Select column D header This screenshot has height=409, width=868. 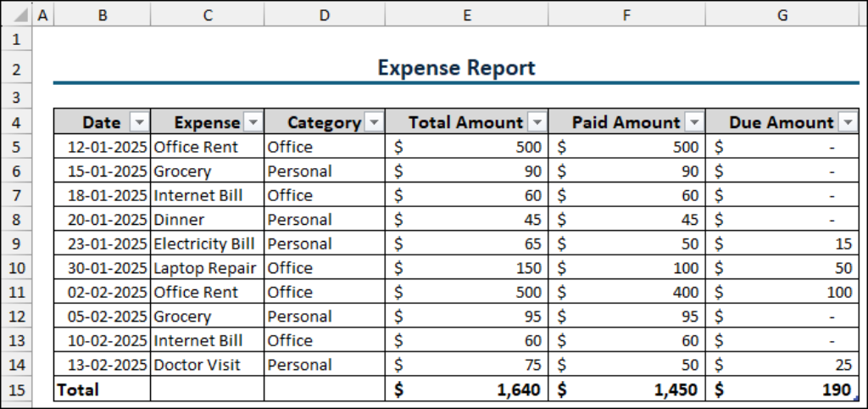click(x=325, y=16)
